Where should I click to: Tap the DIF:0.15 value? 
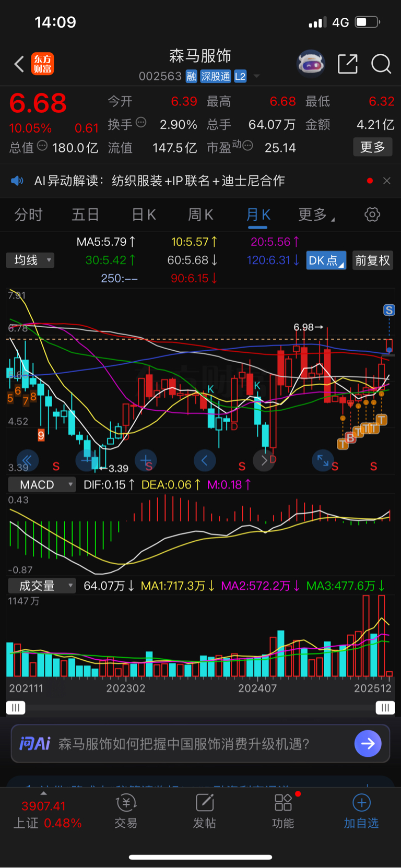coord(109,484)
